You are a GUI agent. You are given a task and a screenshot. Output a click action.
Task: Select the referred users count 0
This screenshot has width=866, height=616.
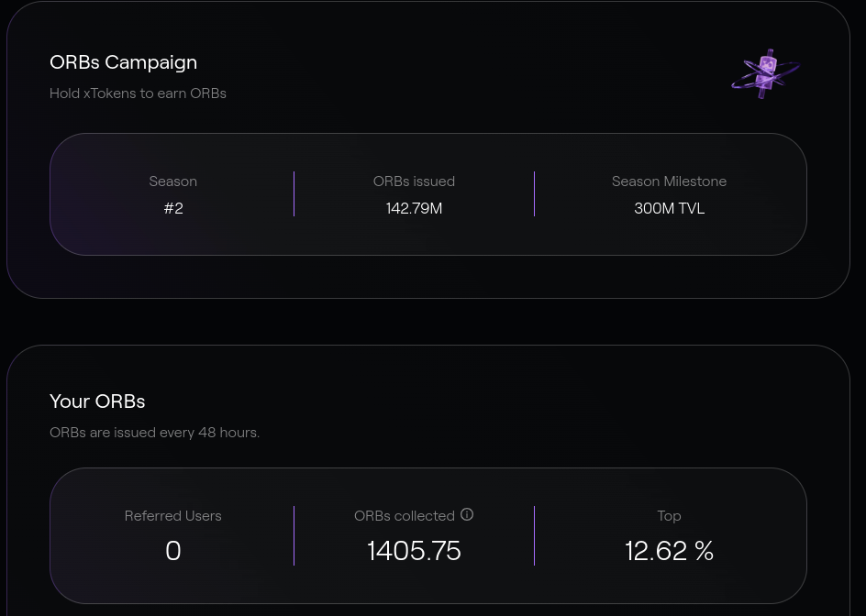tap(173, 551)
